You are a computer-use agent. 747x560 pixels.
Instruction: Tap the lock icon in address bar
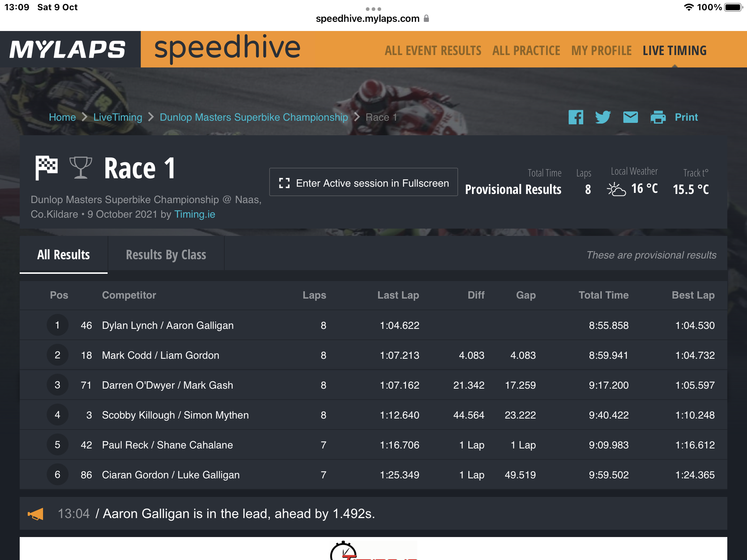(426, 18)
